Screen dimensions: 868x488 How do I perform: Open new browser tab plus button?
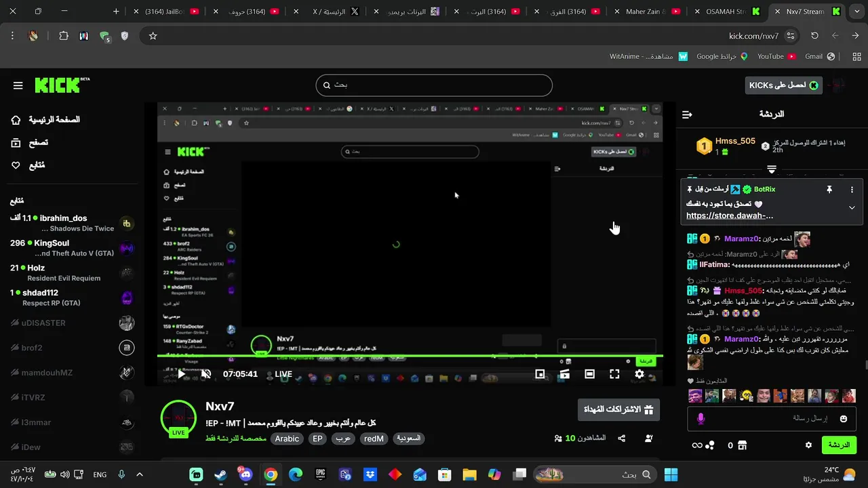(116, 12)
